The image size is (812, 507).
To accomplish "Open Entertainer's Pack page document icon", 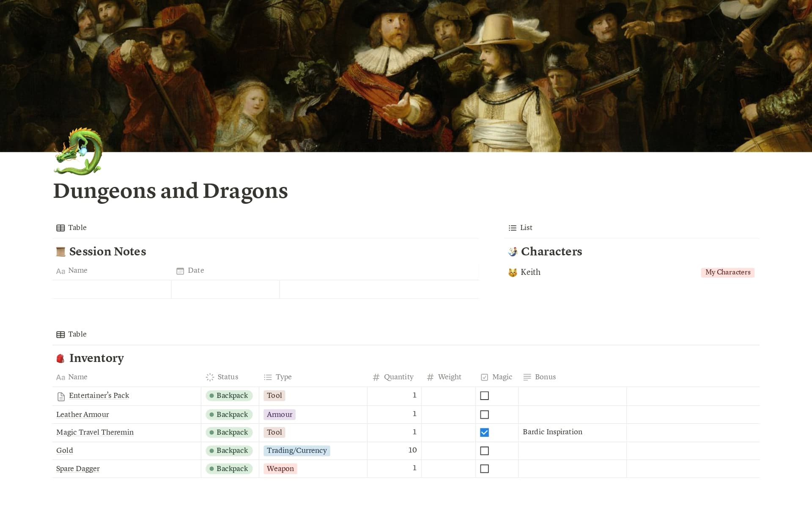I will (61, 396).
